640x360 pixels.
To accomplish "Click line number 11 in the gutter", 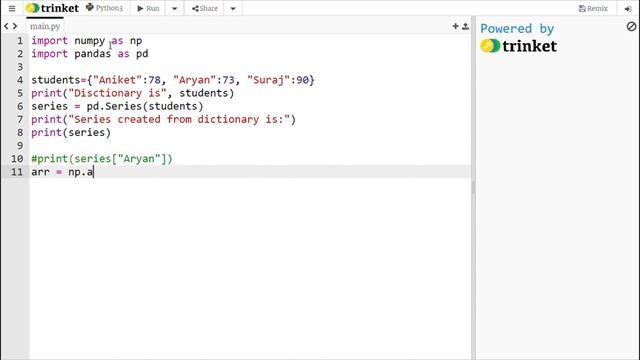I will tap(17, 171).
